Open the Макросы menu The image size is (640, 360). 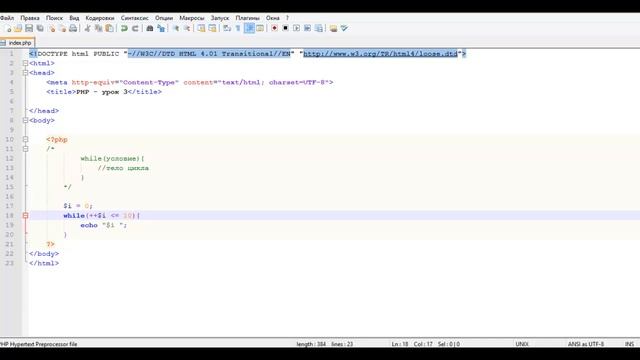coord(192,18)
